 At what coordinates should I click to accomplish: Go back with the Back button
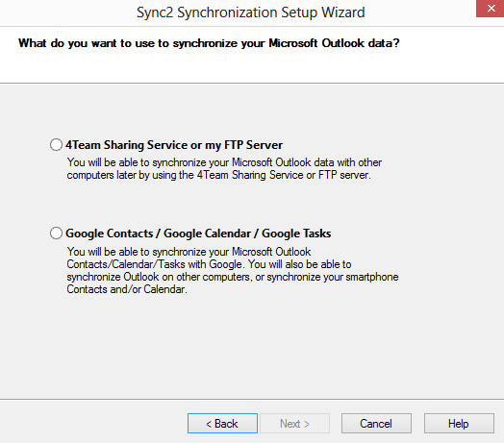coord(222,424)
